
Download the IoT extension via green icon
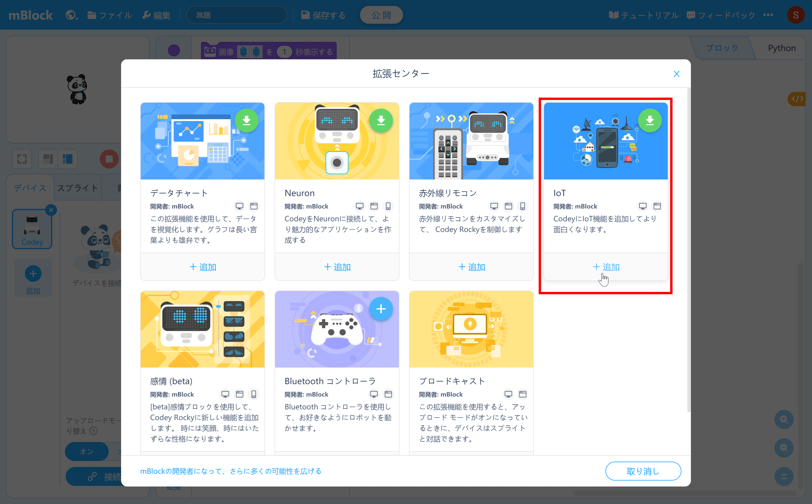650,120
